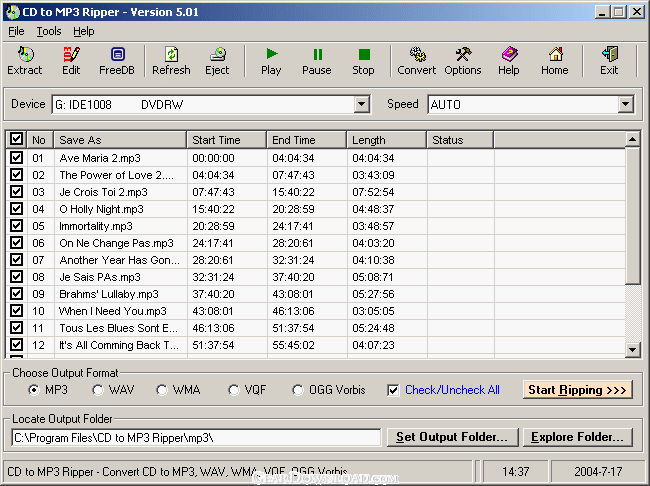
Task: Stop track playback
Action: click(x=364, y=61)
